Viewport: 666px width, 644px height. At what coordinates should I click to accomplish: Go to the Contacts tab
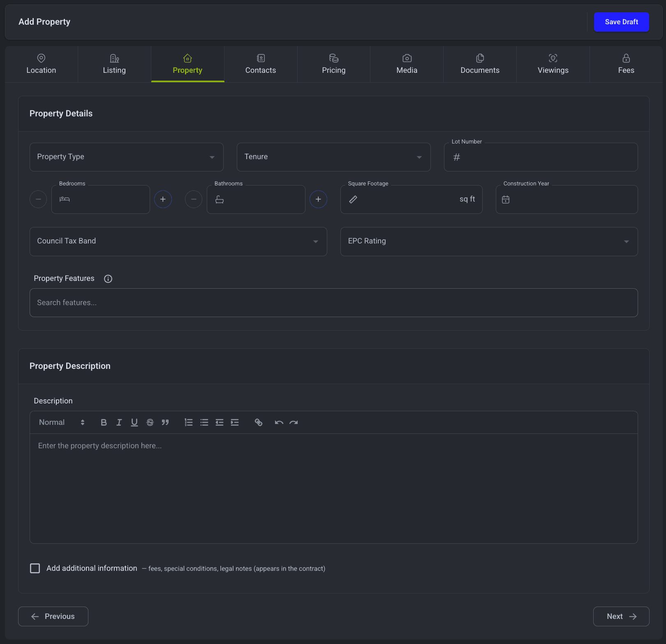(261, 64)
